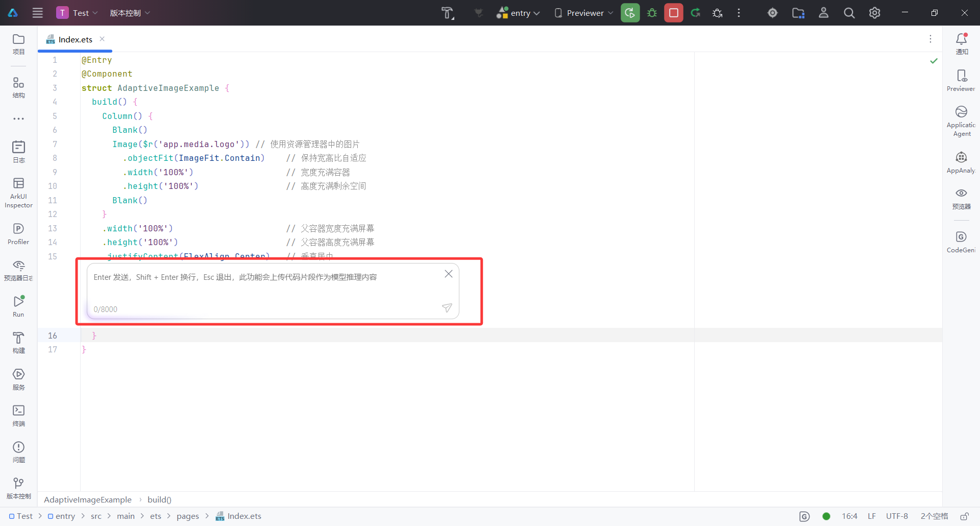The height and width of the screenshot is (526, 980).
Task: Open the Log (日志) panel
Action: [x=18, y=152]
